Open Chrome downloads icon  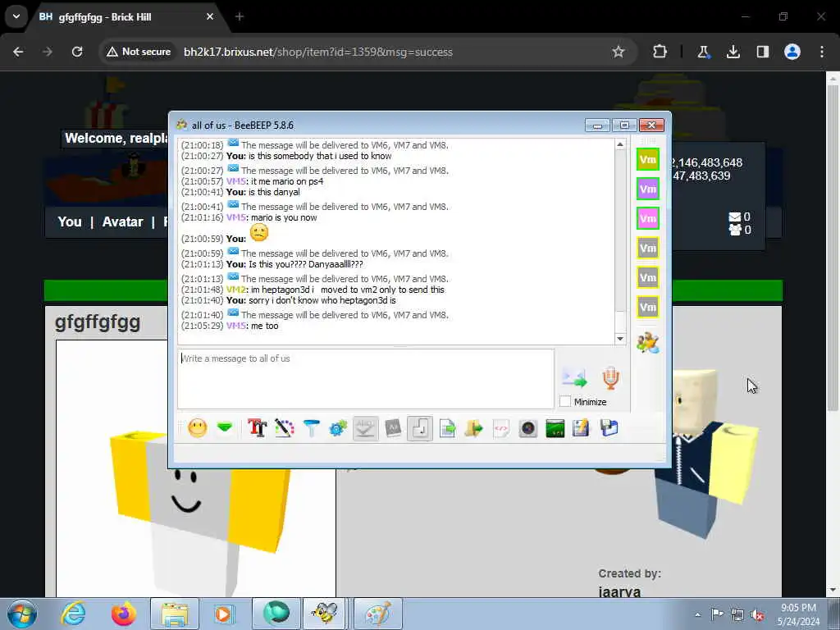tap(733, 52)
